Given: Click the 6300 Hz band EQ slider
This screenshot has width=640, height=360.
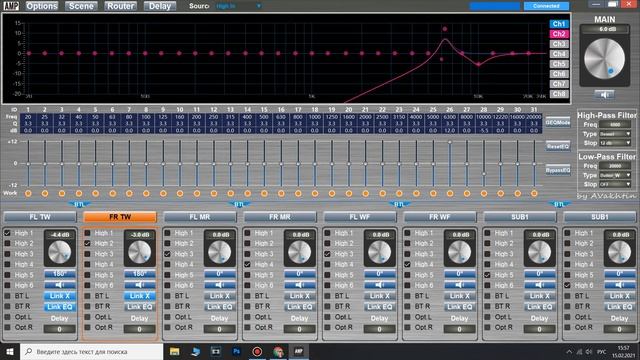Looking at the screenshot, I should pos(449,163).
